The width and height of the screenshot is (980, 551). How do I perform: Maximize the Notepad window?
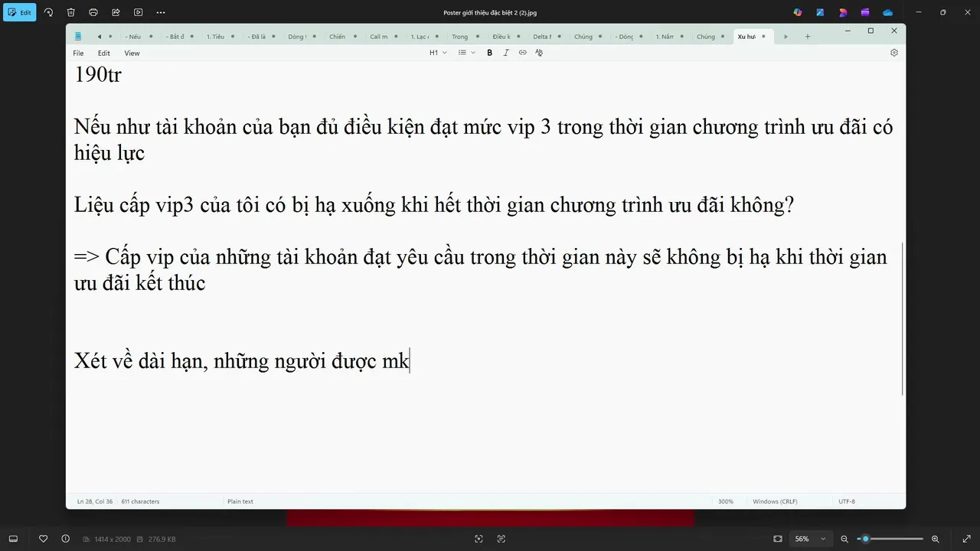pos(871,31)
